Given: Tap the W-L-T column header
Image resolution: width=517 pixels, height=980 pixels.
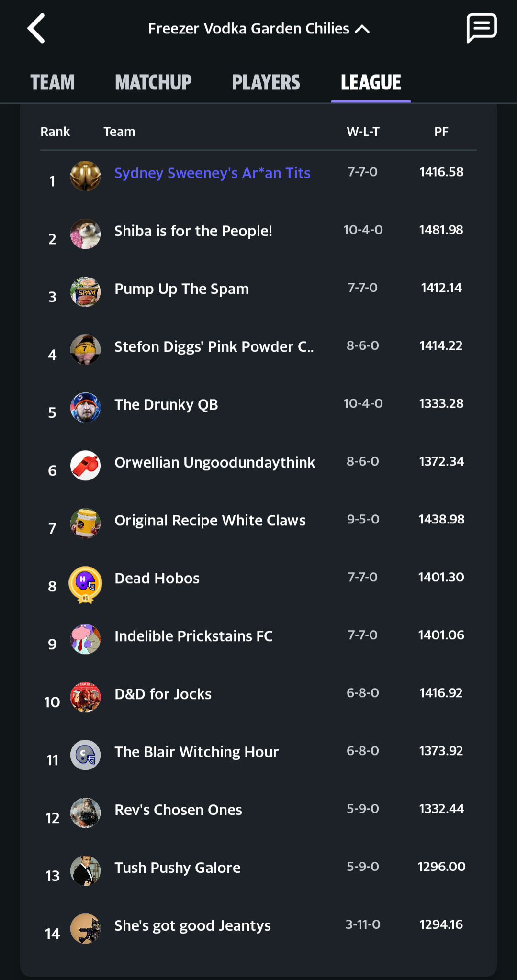Looking at the screenshot, I should coord(363,132).
